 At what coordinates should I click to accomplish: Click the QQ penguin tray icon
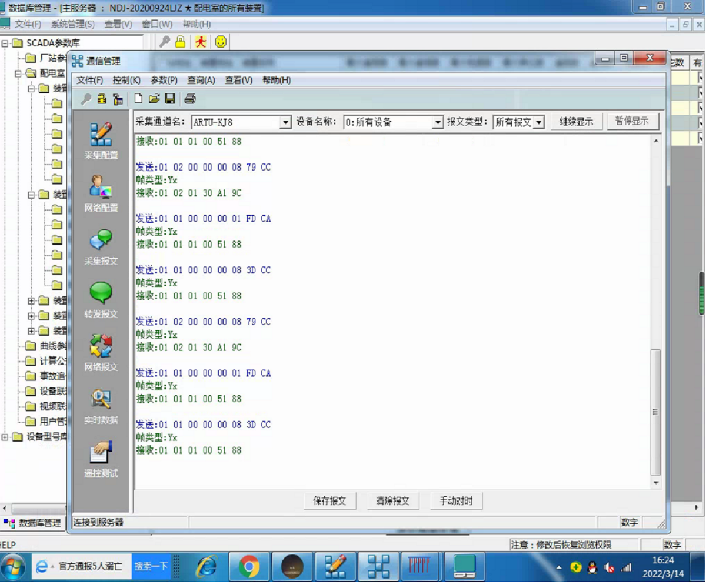tap(592, 567)
